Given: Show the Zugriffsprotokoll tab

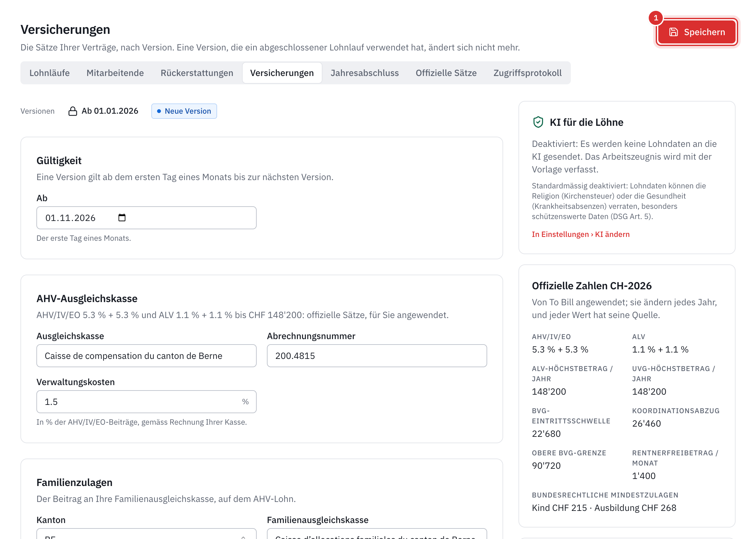Looking at the screenshot, I should (x=527, y=73).
